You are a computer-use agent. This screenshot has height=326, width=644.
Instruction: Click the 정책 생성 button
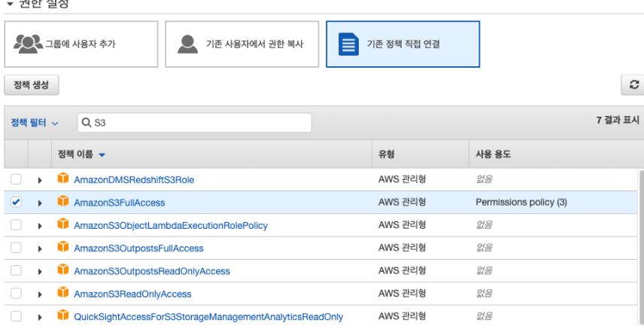point(32,84)
